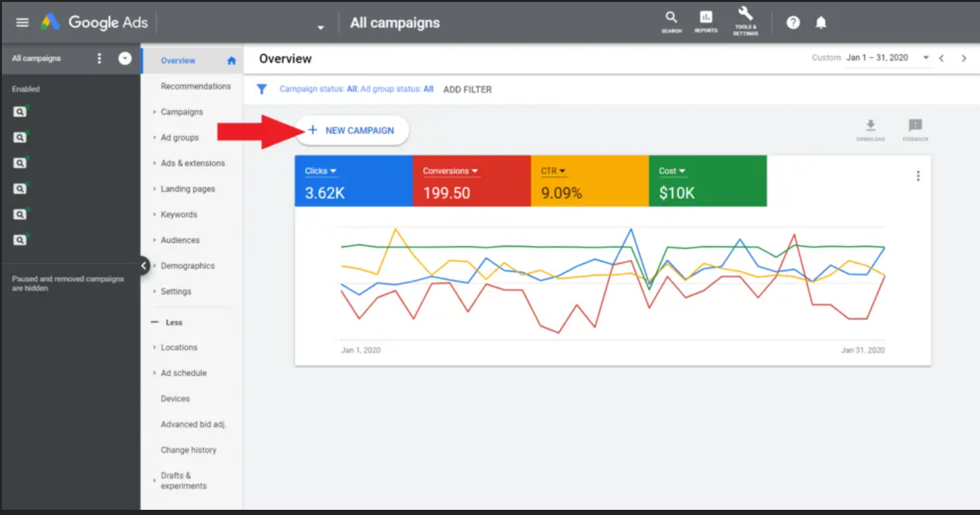
Task: Open the Cost metric dropdown
Action: click(x=672, y=171)
